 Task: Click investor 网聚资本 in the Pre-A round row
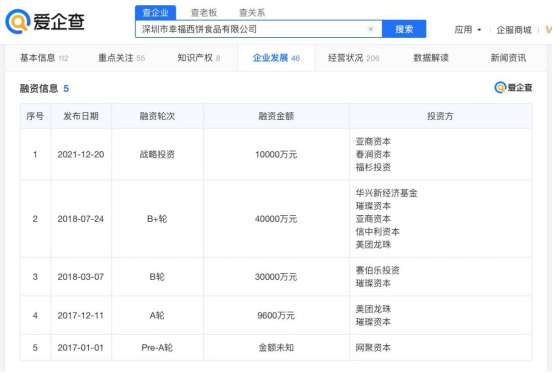(373, 348)
